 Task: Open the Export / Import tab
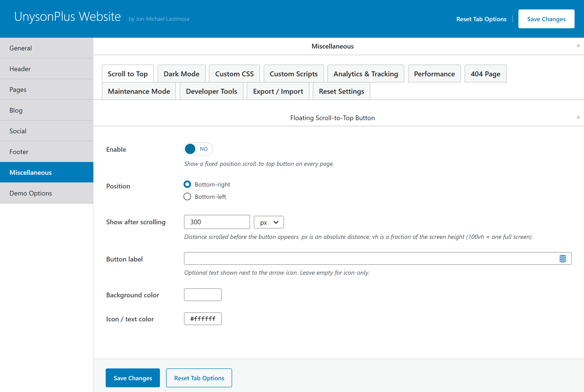[x=278, y=91]
